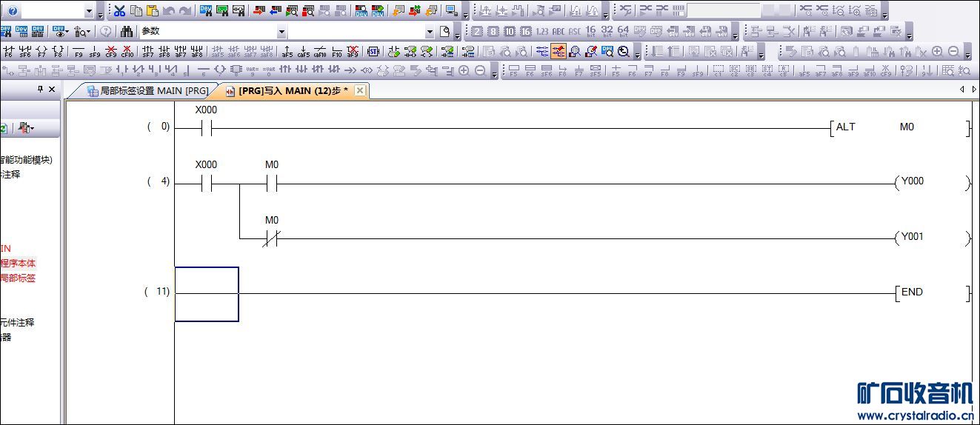Select 程序本体 in the project tree
Image resolution: width=980 pixels, height=425 pixels.
click(18, 263)
